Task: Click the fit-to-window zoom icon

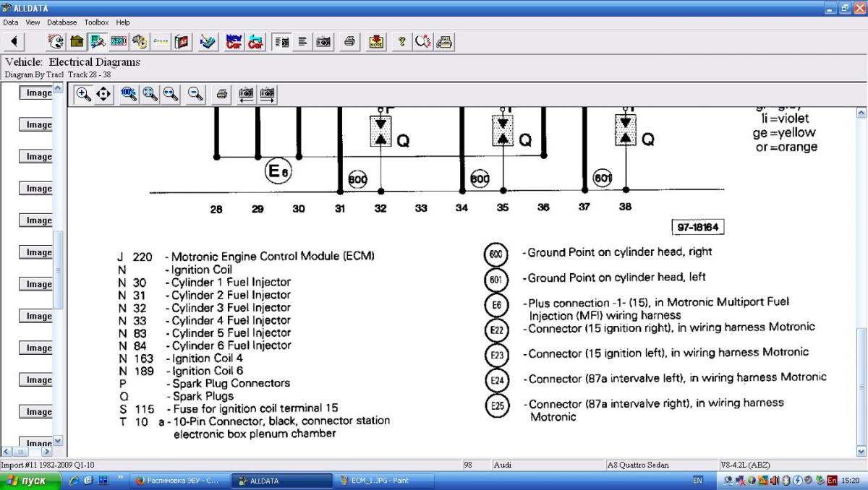Action: tap(150, 94)
